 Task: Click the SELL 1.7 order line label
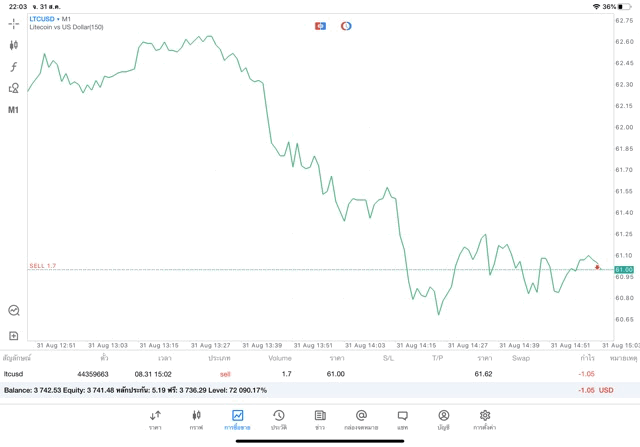click(x=43, y=266)
